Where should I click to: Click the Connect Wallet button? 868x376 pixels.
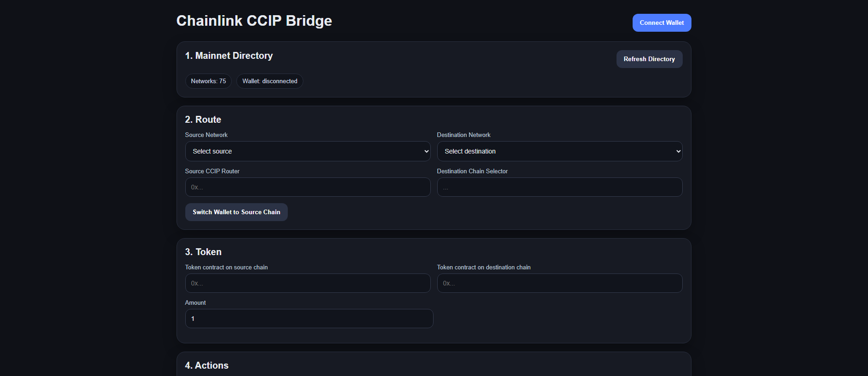tap(662, 23)
